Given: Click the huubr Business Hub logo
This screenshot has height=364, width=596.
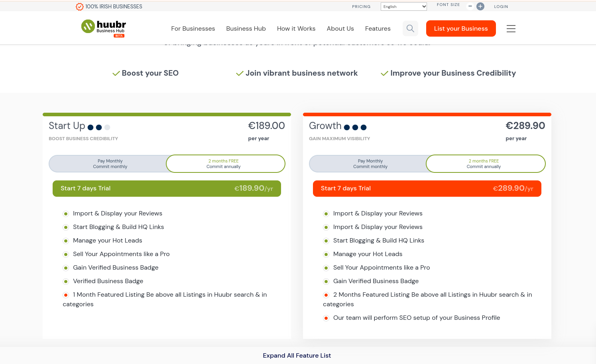Looking at the screenshot, I should coord(104,28).
